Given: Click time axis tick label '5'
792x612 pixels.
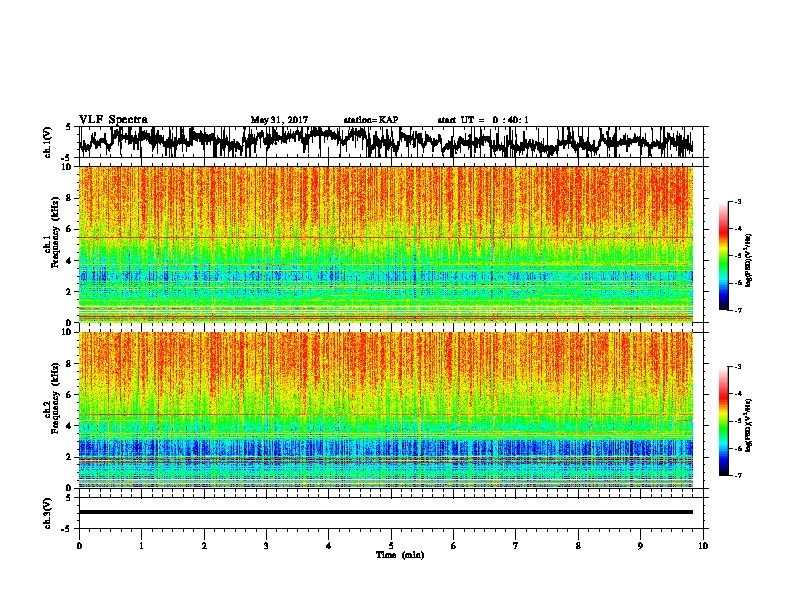Looking at the screenshot, I should coord(391,545).
